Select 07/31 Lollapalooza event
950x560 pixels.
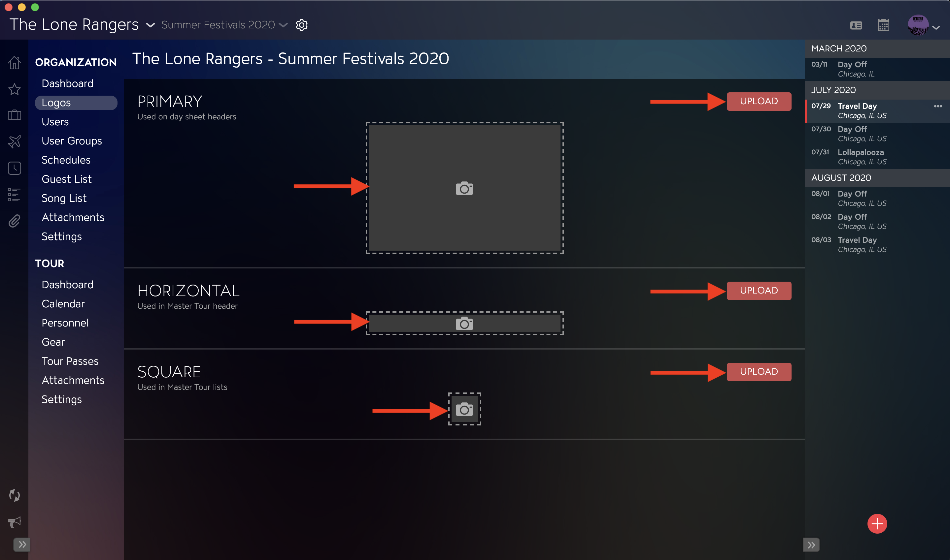tap(877, 157)
